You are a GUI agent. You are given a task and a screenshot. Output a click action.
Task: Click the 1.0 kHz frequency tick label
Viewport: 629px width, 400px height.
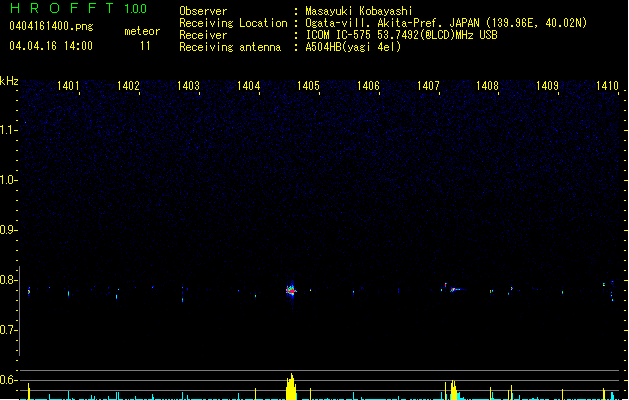click(9, 180)
